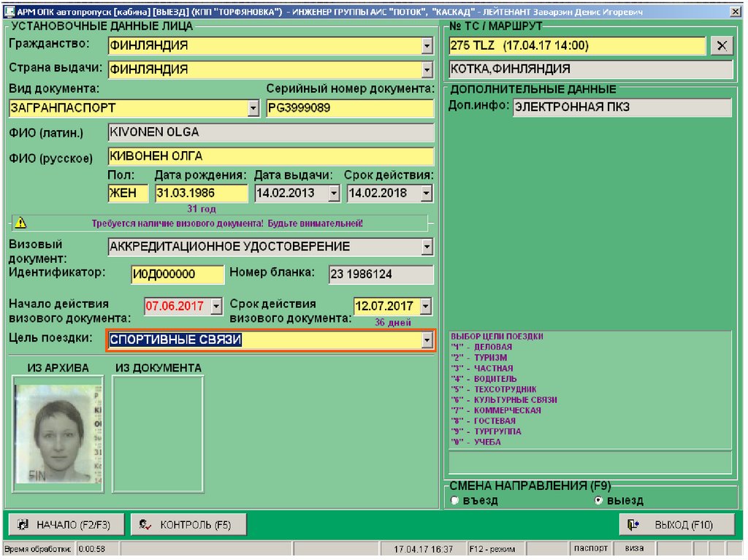Select the въезд radio button
This screenshot has width=748, height=560.
pyautogui.click(x=454, y=501)
